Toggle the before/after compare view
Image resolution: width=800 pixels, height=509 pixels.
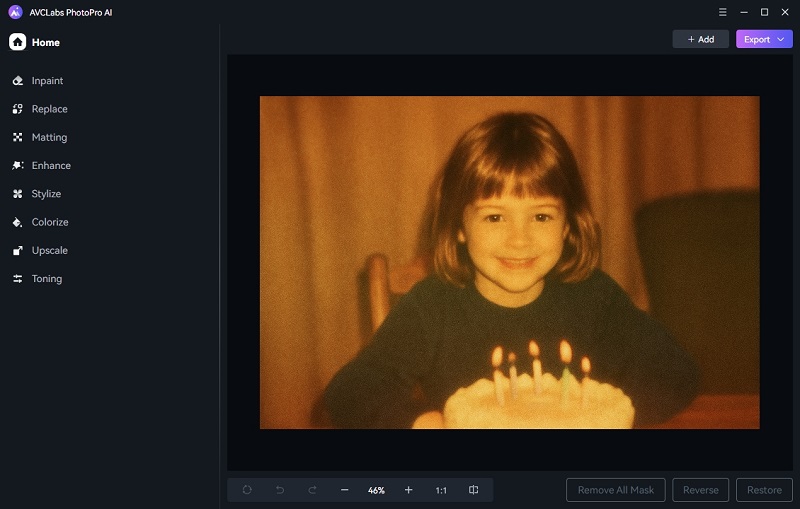473,490
